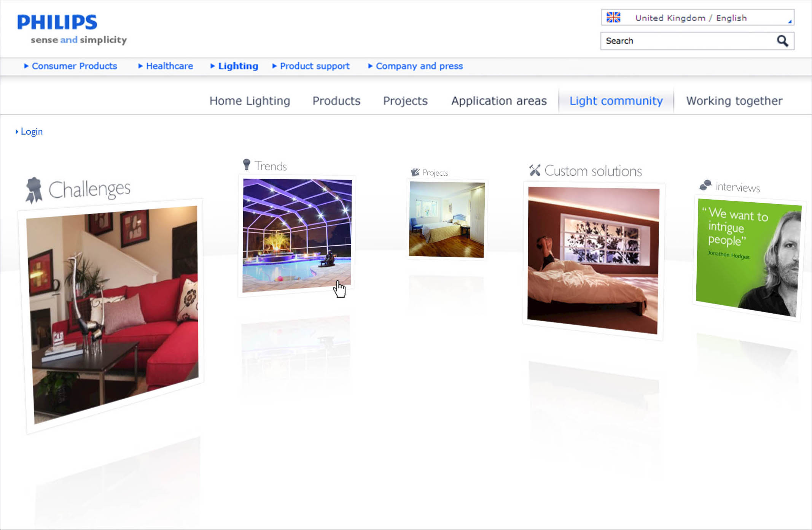Open the Light community tab
The height and width of the screenshot is (530, 812).
[616, 101]
